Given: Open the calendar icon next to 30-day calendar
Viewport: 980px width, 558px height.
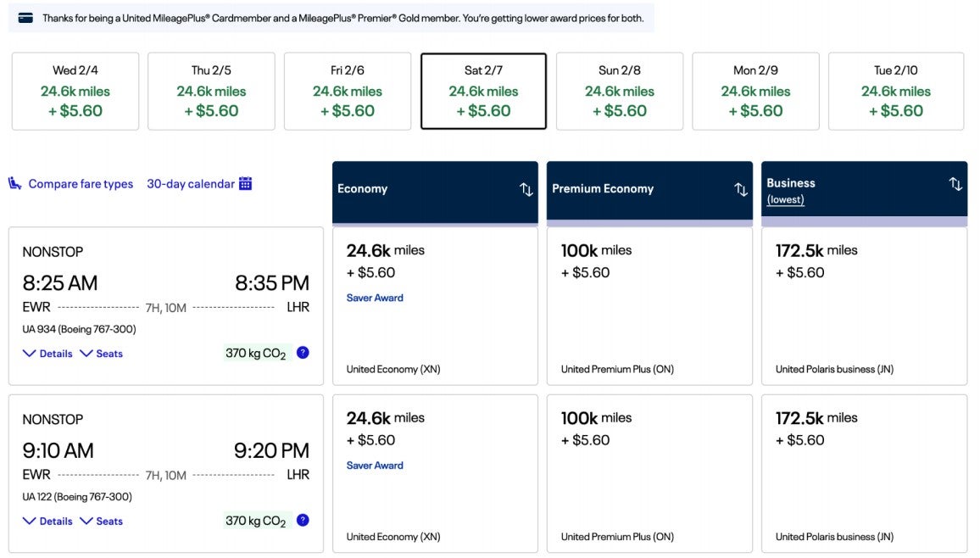Looking at the screenshot, I should [246, 183].
